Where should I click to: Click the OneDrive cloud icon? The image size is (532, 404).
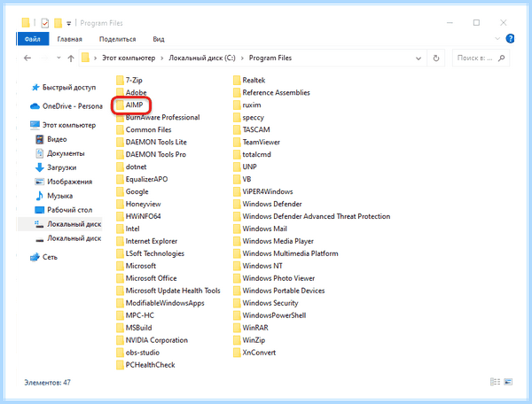35,106
